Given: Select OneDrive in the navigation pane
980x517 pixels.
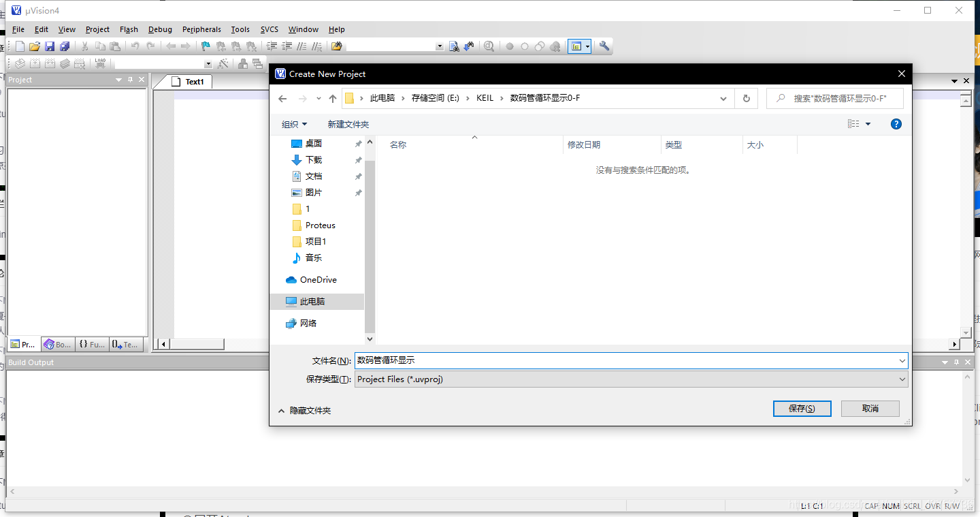Looking at the screenshot, I should (x=318, y=279).
